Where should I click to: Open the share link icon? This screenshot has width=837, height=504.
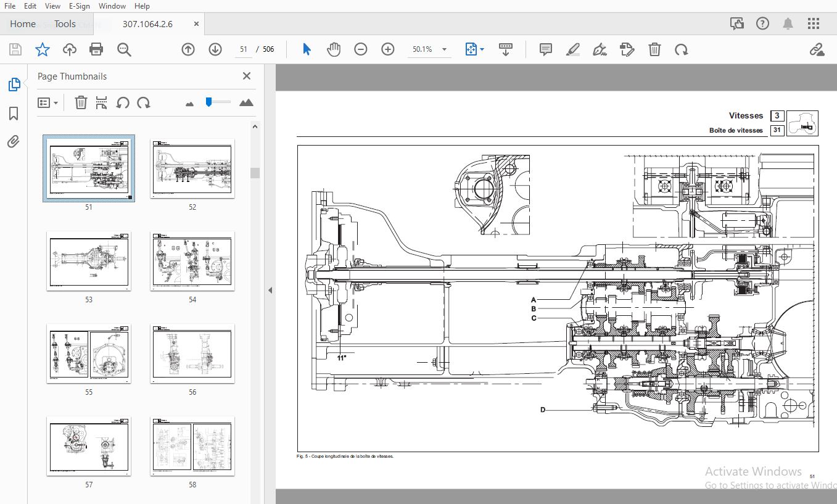(x=817, y=49)
